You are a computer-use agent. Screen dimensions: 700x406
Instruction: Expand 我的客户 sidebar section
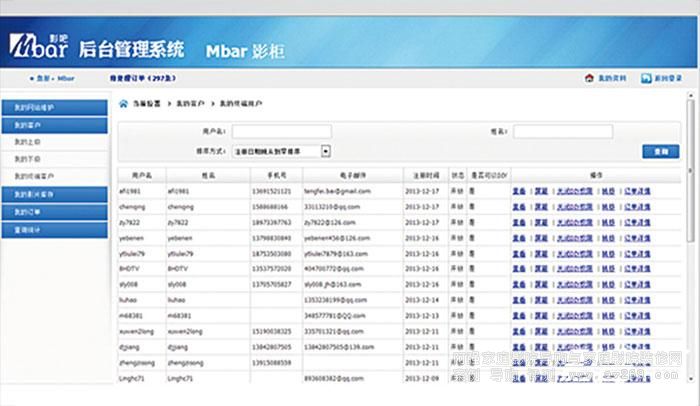point(55,125)
